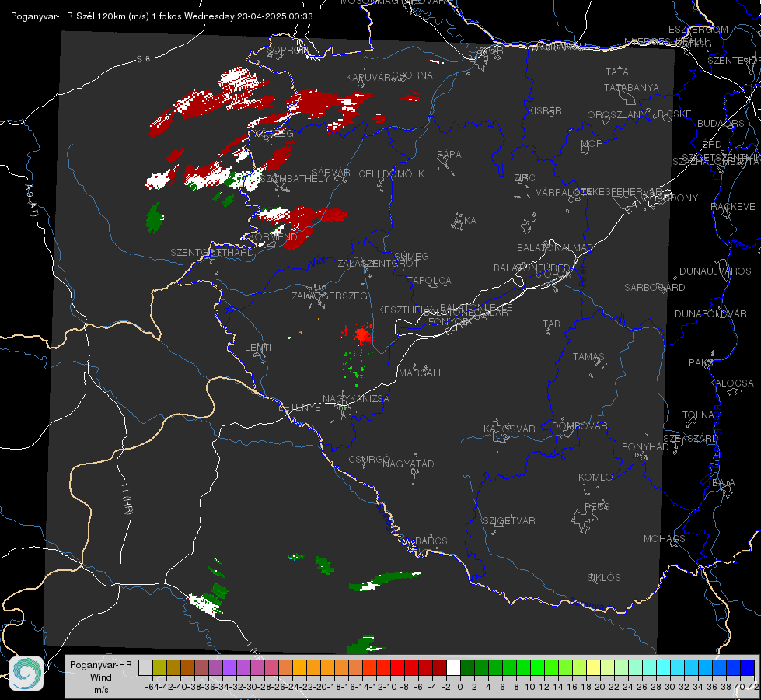The height and width of the screenshot is (700, 761).
Task: Select the 'Poganyvar-HR Wind m/s' legend title
Action: pos(101,677)
